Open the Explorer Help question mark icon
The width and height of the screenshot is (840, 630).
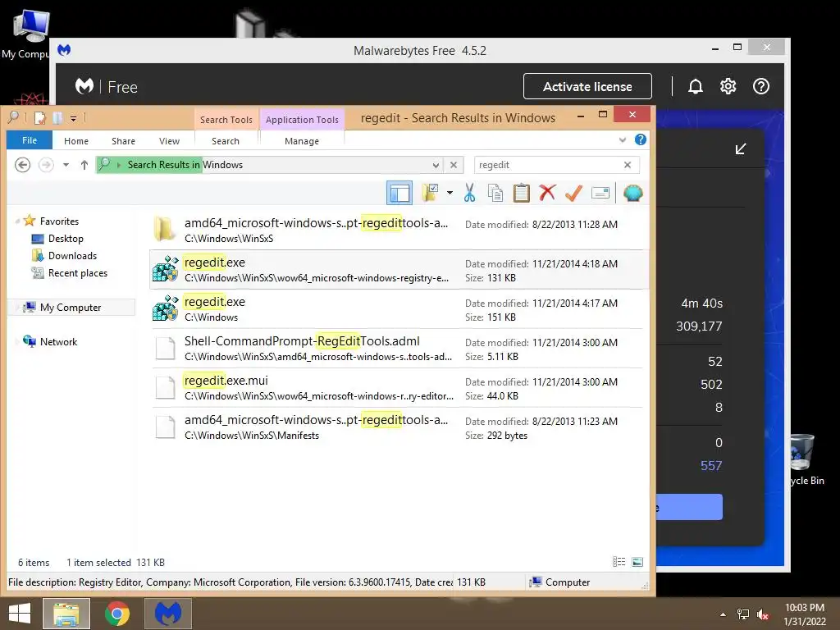click(640, 139)
